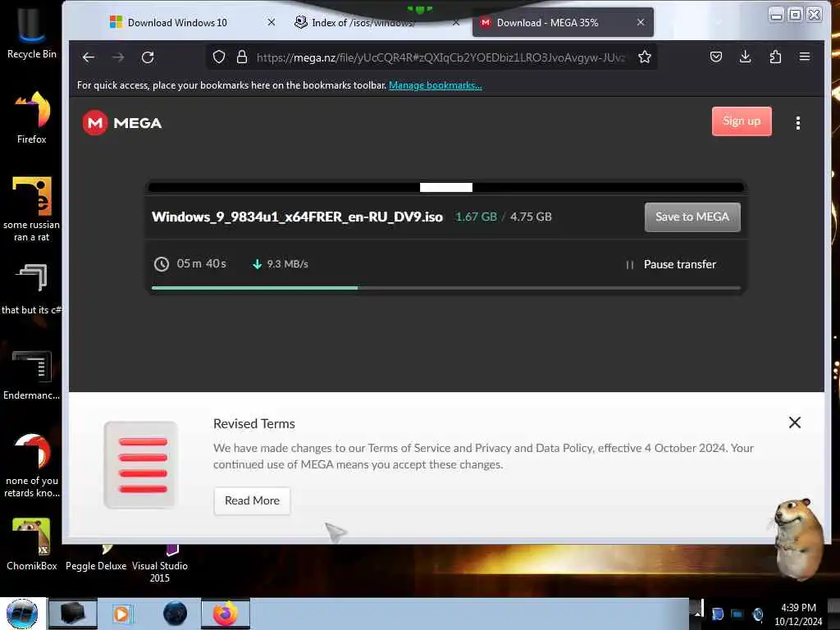
Task: Click the taskbar clock showing 4:39 PM
Action: coord(798,614)
